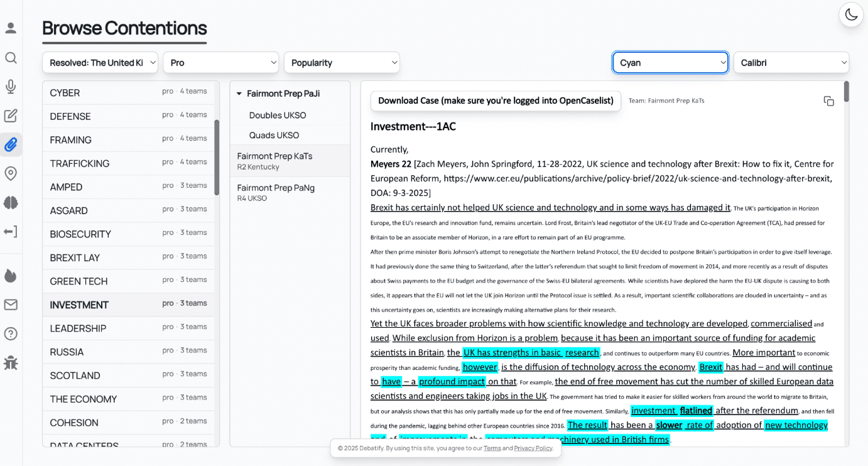Open the Popularity sort dropdown
868x466 pixels.
(x=342, y=63)
